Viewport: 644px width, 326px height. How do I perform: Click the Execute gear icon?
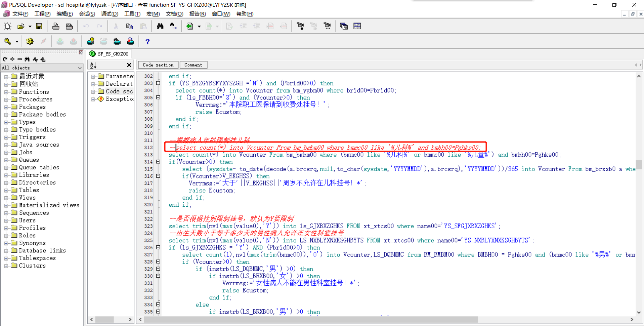pyautogui.click(x=30, y=41)
